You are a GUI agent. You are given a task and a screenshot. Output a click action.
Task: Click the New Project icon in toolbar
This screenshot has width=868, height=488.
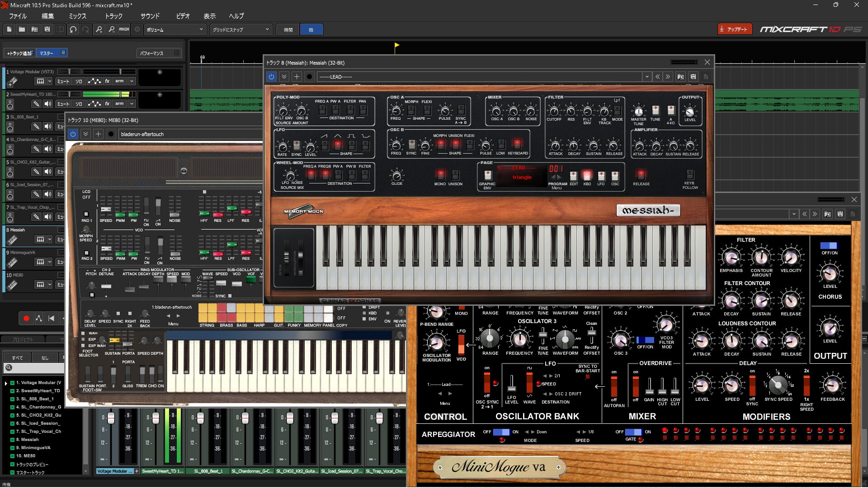9,29
